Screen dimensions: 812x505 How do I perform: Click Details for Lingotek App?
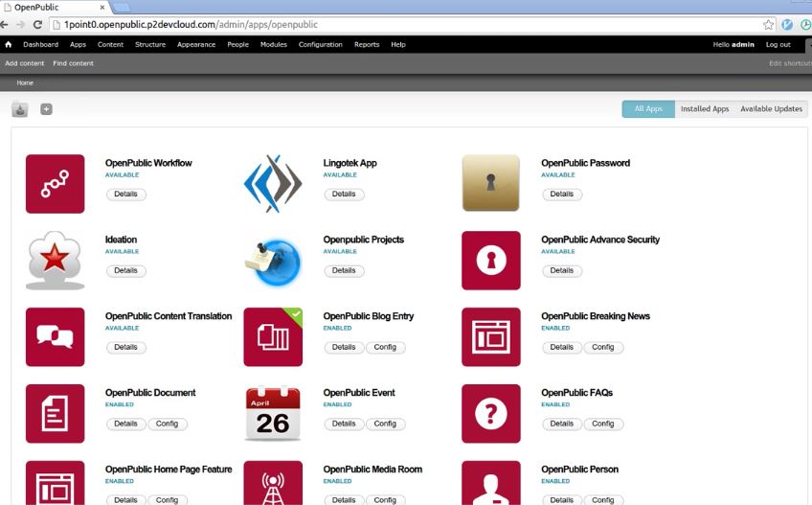344,194
